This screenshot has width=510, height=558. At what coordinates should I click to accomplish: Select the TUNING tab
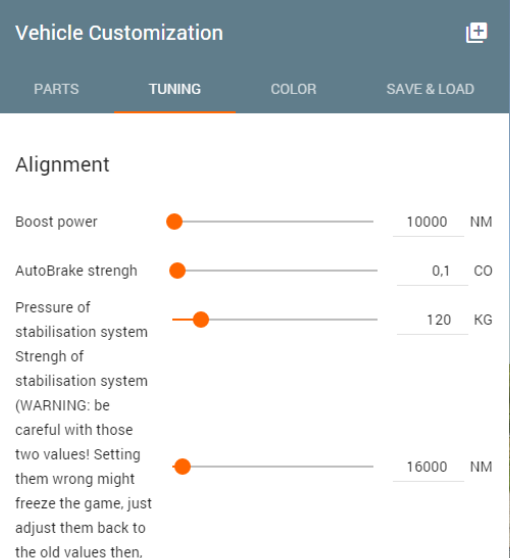coord(175,89)
